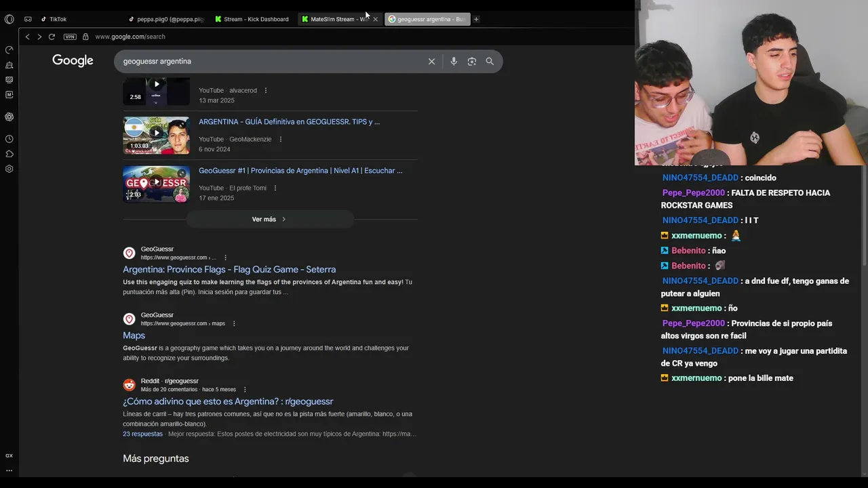Image resolution: width=868 pixels, height=488 pixels.
Task: Close the MateSlim Stream tab
Action: pos(375,19)
